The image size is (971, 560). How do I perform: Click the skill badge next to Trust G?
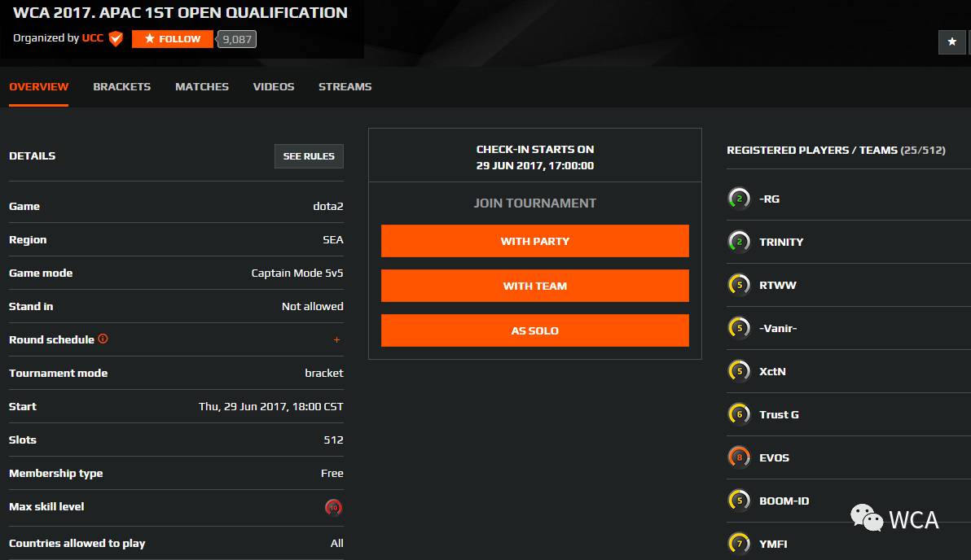pyautogui.click(x=739, y=414)
